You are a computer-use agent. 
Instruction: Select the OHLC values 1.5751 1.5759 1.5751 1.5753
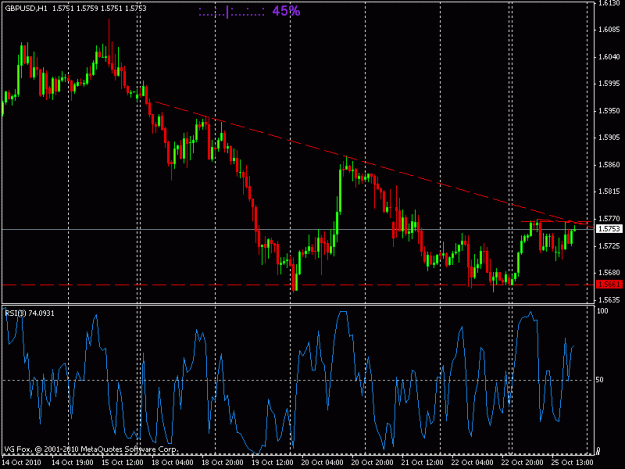coord(99,8)
